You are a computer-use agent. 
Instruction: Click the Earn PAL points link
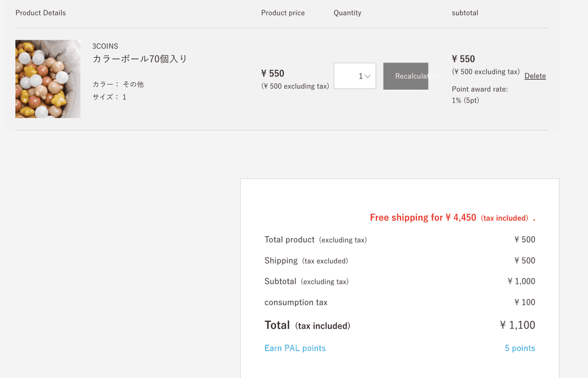tap(295, 348)
